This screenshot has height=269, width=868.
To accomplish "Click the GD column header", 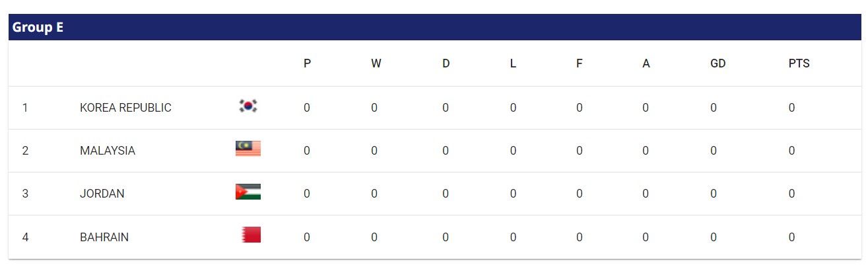I will [x=718, y=63].
